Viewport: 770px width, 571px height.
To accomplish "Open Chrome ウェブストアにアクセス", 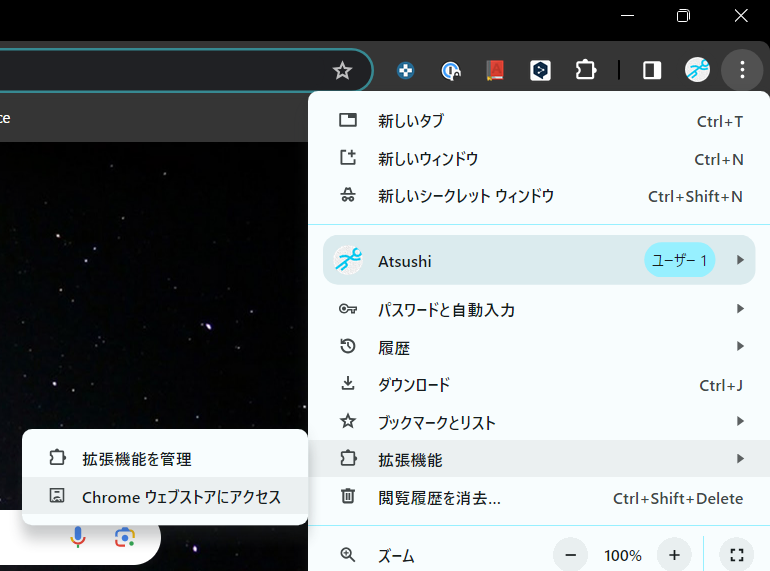I will click(x=181, y=497).
